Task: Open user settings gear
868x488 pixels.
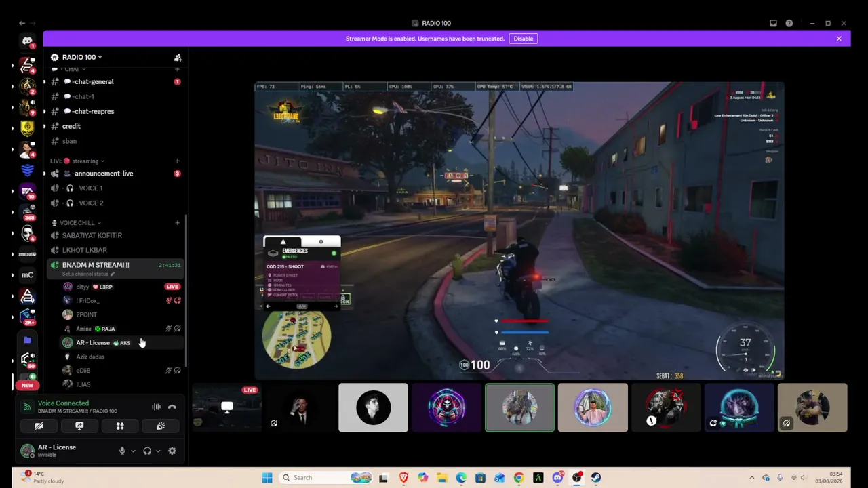Action: point(172,451)
